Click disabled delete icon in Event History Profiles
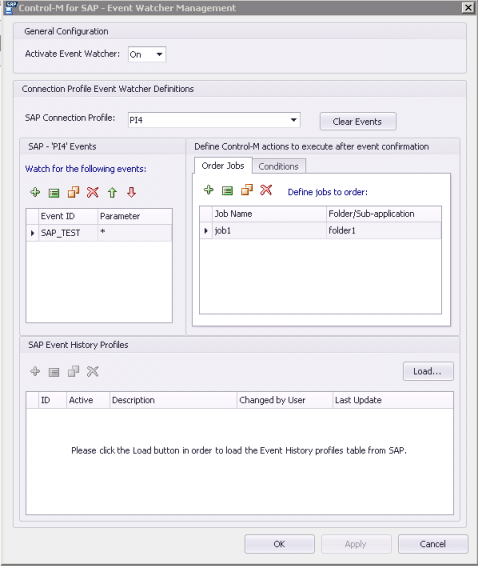 click(x=92, y=371)
